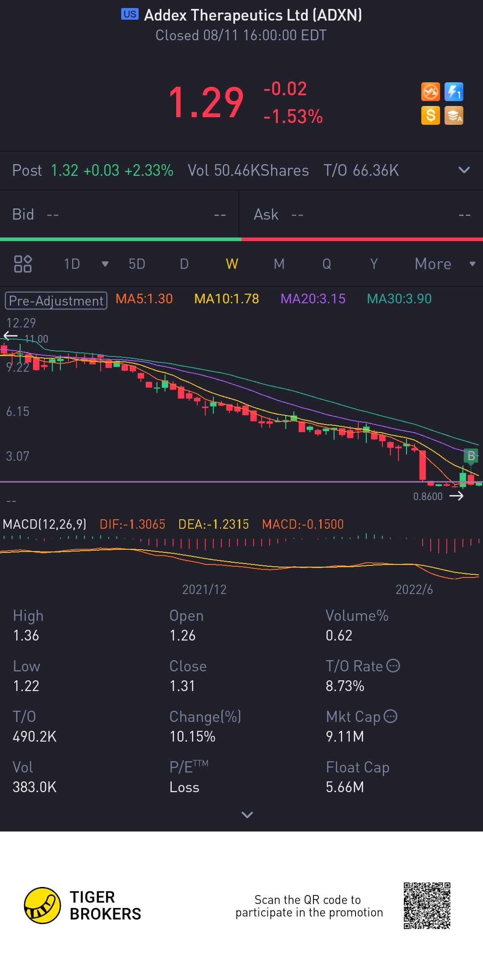The image size is (483, 980).
Task: Tap the MA30:3.90 indicator label
Action: click(x=399, y=299)
